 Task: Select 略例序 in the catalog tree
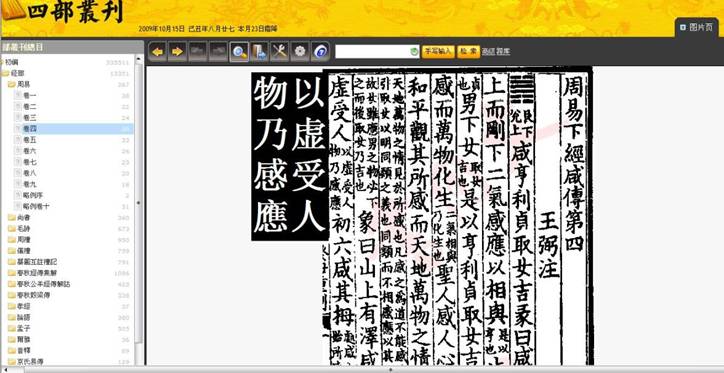click(33, 195)
